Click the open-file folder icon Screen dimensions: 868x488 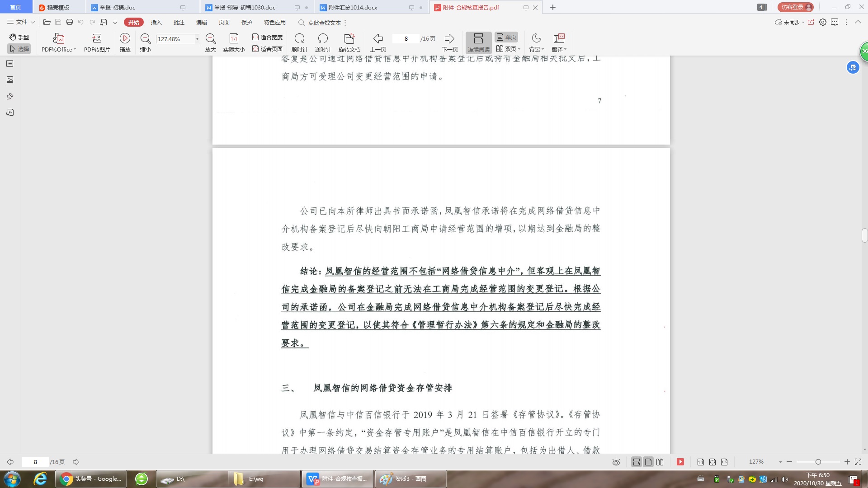(47, 22)
